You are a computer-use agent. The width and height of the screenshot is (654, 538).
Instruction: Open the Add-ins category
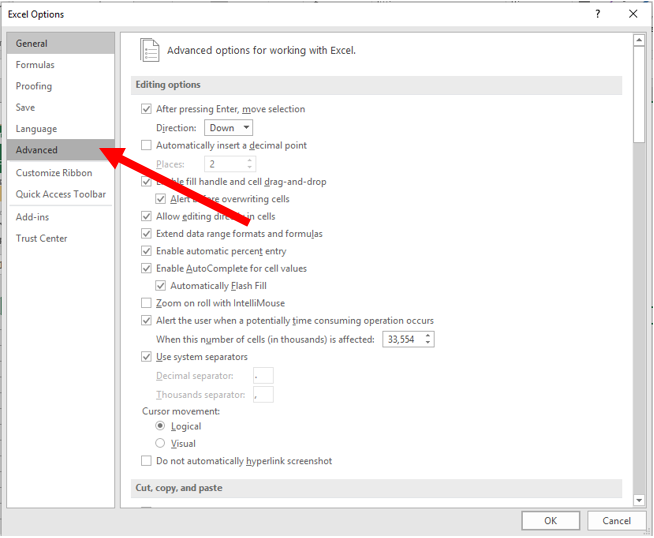pyautogui.click(x=60, y=217)
